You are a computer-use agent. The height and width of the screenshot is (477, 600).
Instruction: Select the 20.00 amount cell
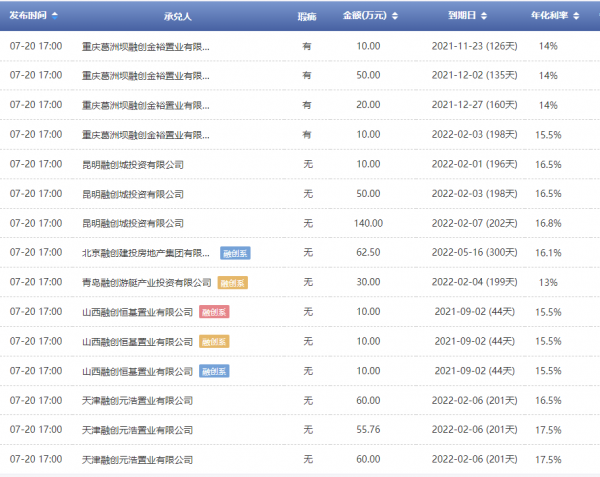pyautogui.click(x=368, y=105)
